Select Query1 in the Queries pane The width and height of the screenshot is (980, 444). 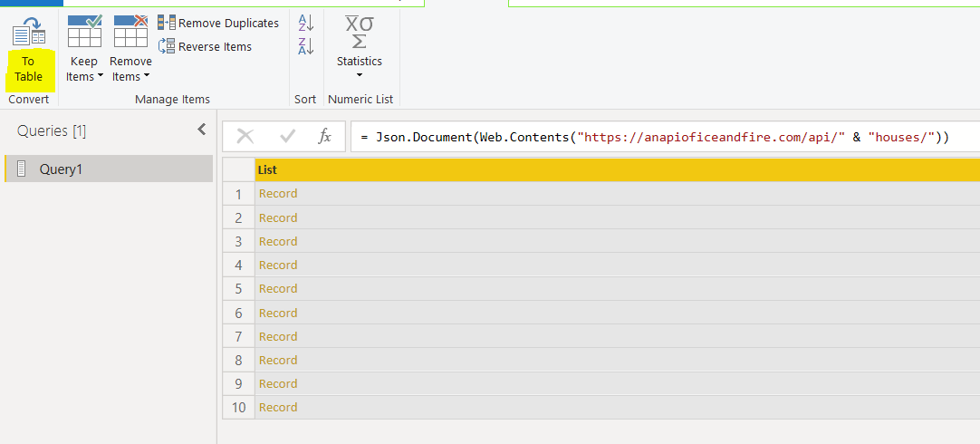61,169
